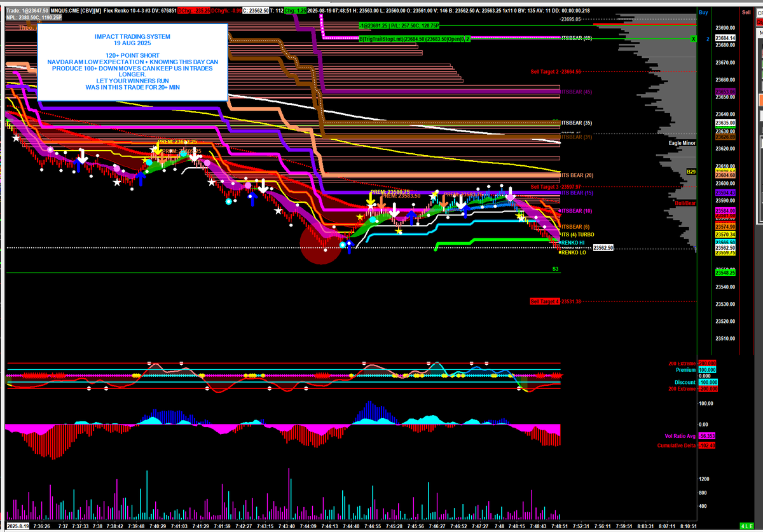The height and width of the screenshot is (532, 763).
Task: Click the Eagle Minor label
Action: (x=682, y=143)
